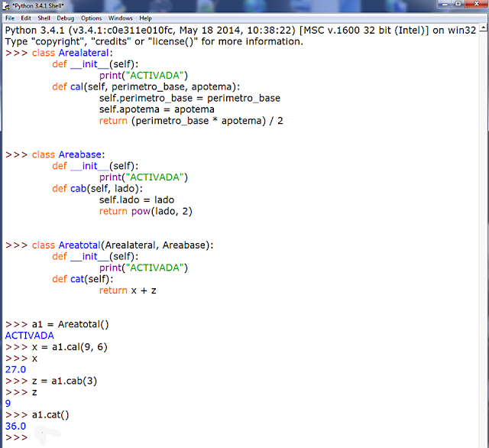Screen dimensions: 489x448
Task: Click the 'def cal(self, perimetro_base, apotema):' line
Action: (146, 86)
